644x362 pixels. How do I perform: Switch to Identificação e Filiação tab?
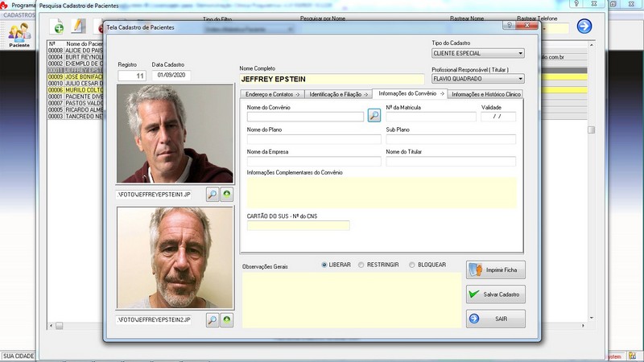(x=338, y=94)
